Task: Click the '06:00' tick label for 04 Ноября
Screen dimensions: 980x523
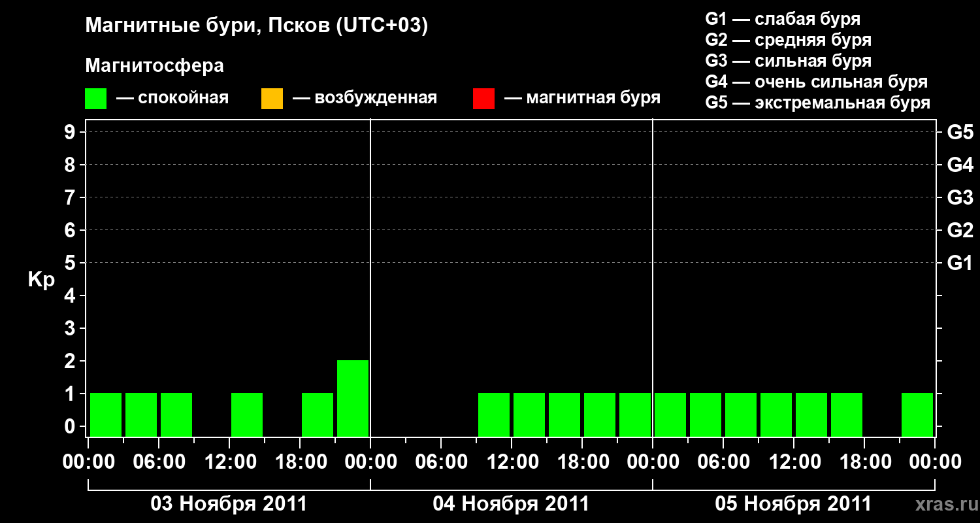Action: tap(441, 462)
